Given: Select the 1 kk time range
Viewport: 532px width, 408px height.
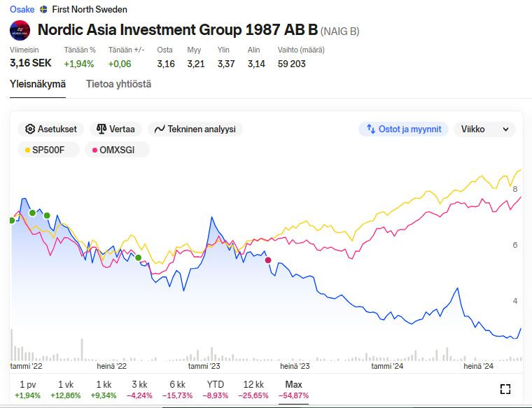Looking at the screenshot, I should tap(104, 389).
